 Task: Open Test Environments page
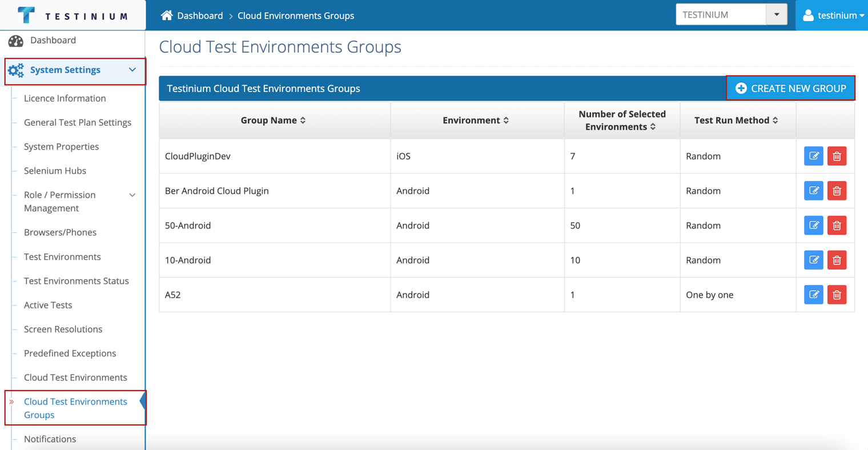click(x=62, y=257)
